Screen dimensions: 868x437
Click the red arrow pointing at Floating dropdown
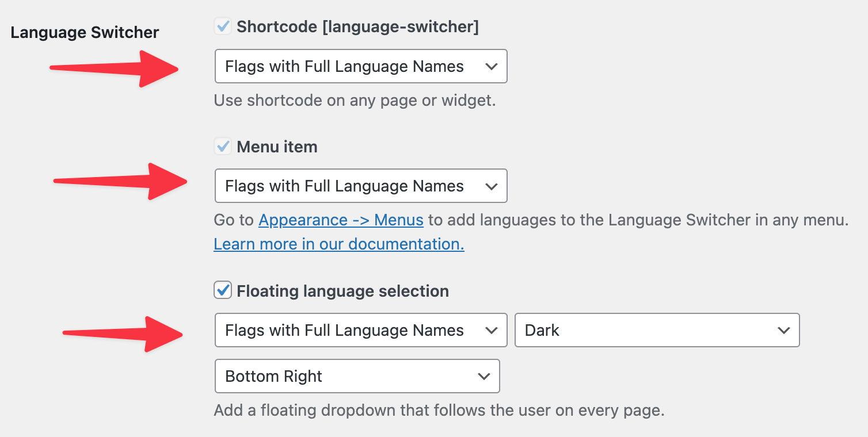124,333
